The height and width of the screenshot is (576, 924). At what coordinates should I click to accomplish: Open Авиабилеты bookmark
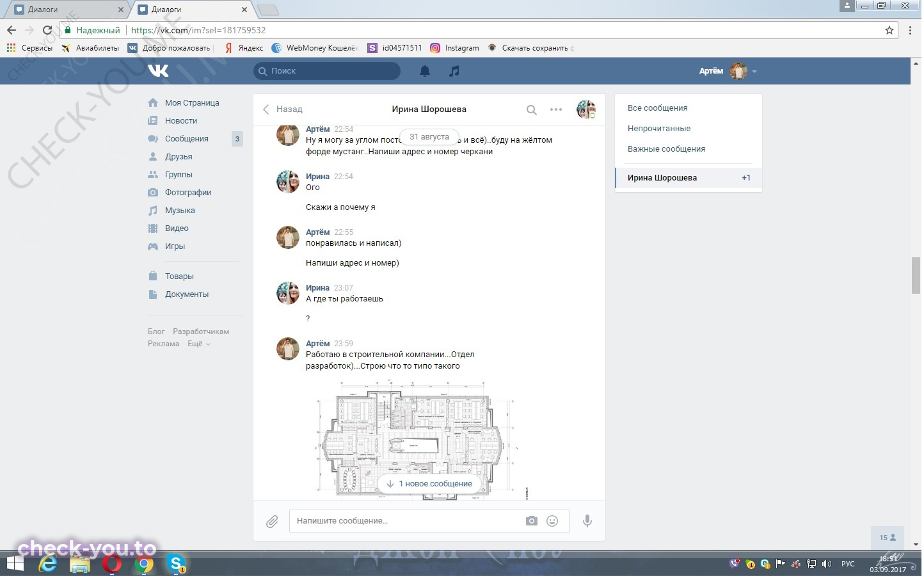point(90,48)
